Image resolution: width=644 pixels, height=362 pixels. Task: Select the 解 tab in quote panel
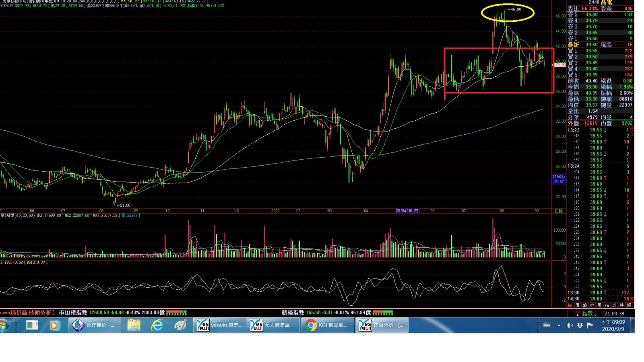point(629,305)
